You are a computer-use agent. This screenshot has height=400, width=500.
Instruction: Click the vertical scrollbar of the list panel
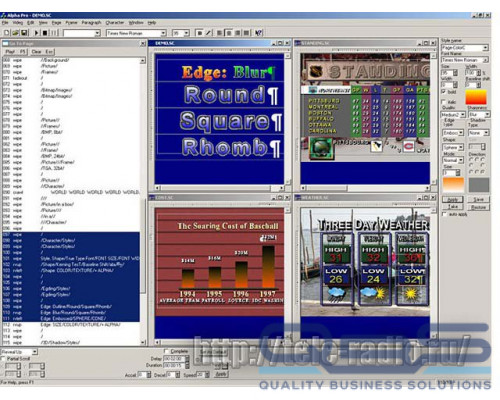click(143, 201)
